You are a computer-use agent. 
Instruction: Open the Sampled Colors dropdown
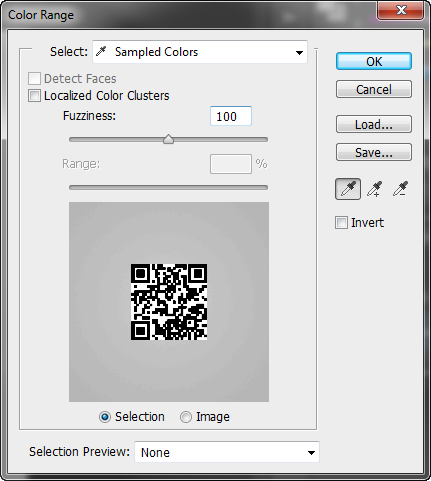tap(200, 52)
